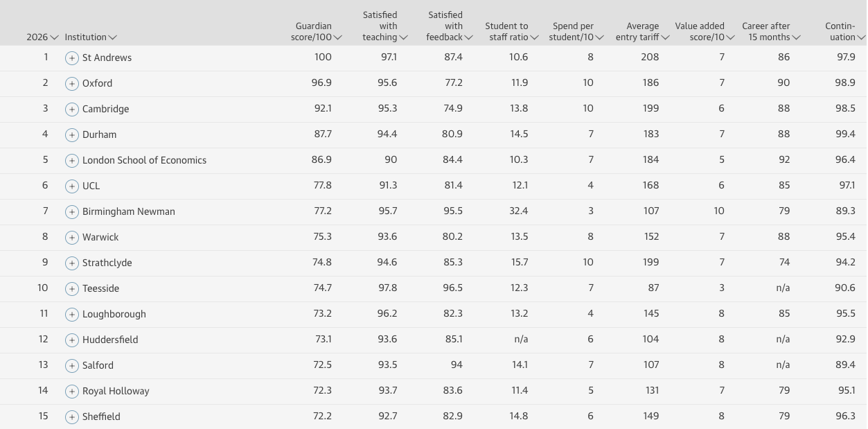Expand Birmingham Newman row plus icon
The image size is (868, 429).
pyautogui.click(x=72, y=212)
